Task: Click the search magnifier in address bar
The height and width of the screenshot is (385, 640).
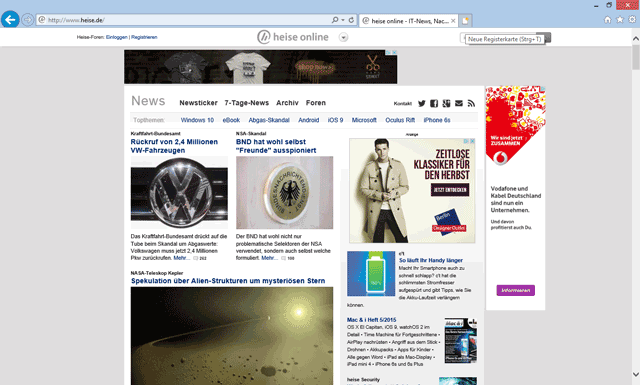Action: [x=335, y=20]
